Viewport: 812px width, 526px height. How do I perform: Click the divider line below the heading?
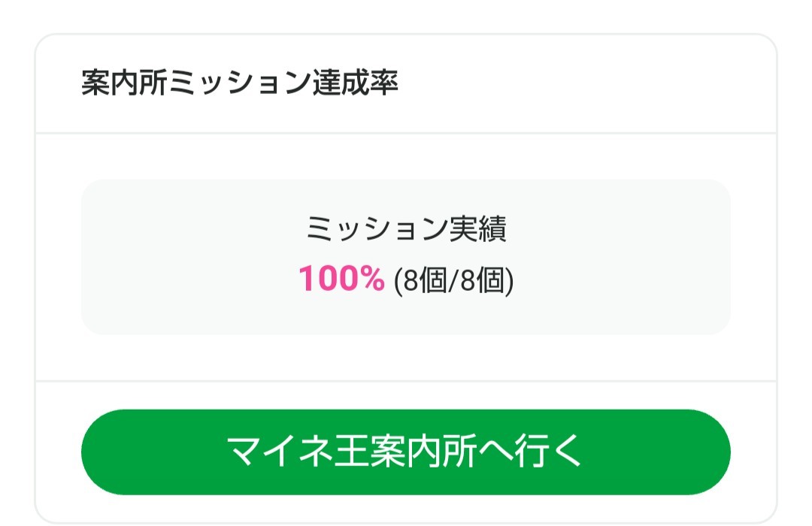point(405,134)
